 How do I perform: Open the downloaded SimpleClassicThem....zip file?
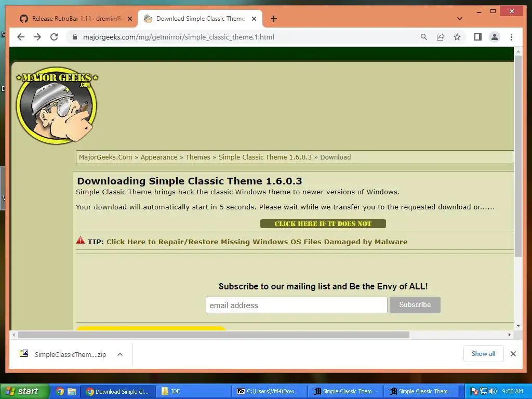[x=63, y=354]
